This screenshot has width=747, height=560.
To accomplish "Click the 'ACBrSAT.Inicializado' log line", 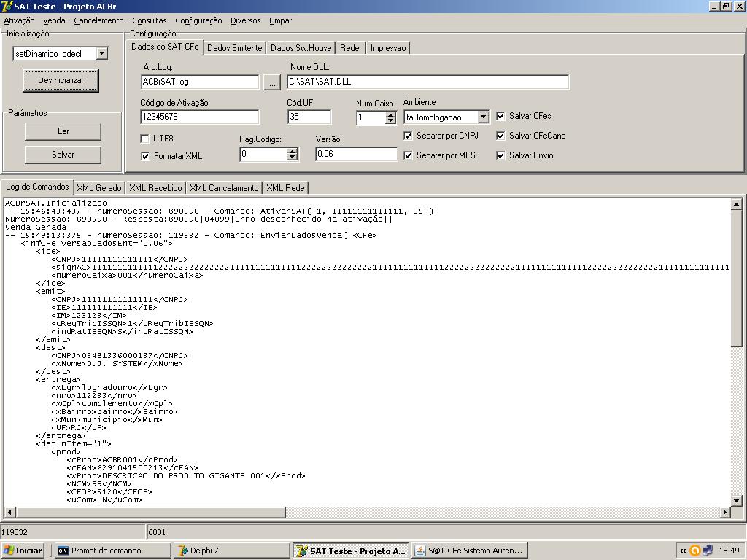I will (x=56, y=203).
